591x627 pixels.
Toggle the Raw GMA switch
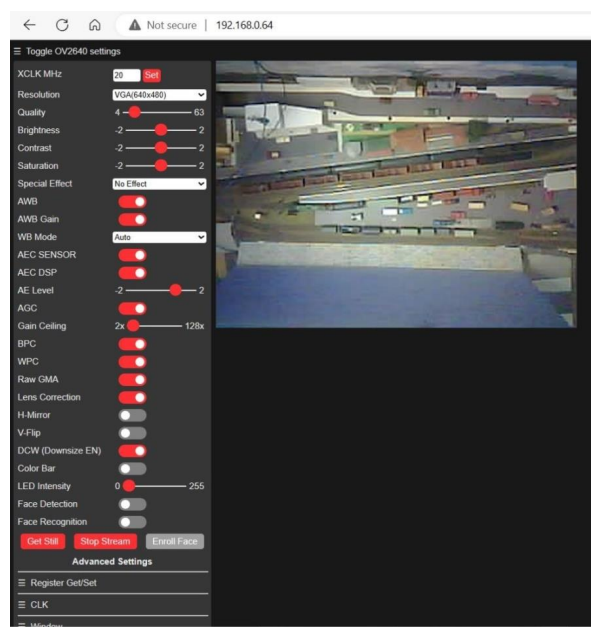(x=132, y=379)
